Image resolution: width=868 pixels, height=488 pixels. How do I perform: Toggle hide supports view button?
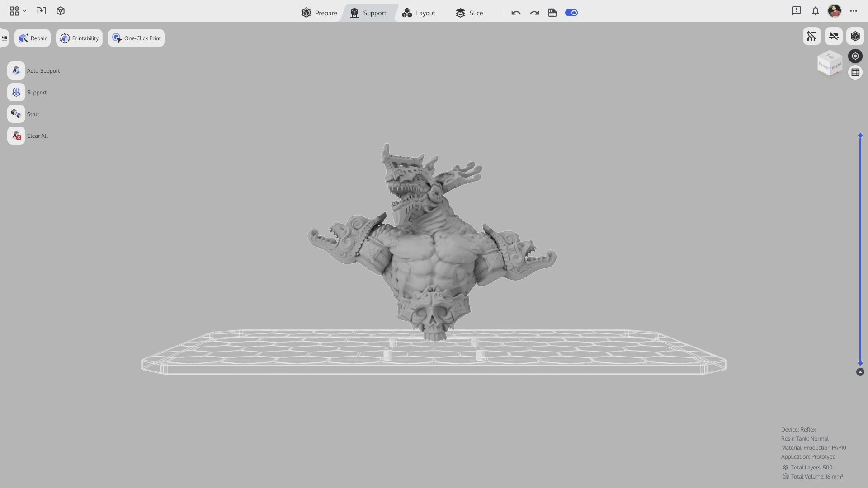click(x=811, y=36)
